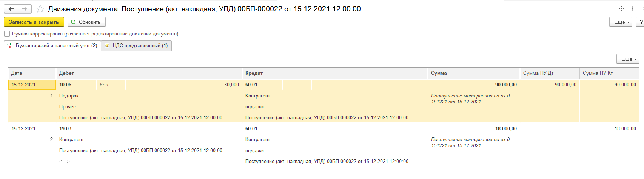
Task: Expand the top Еще dropdown menu
Action: point(620,22)
